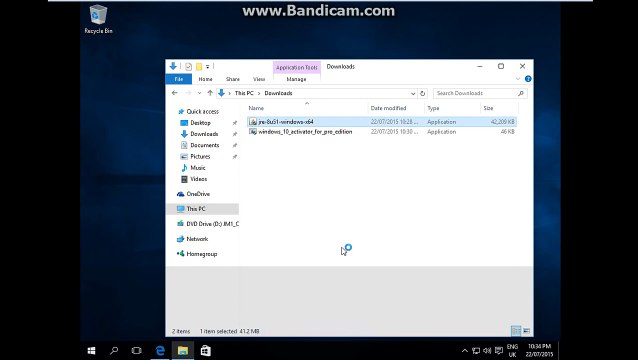Switch to details view in status bar
The image size is (638, 360).
point(516,331)
